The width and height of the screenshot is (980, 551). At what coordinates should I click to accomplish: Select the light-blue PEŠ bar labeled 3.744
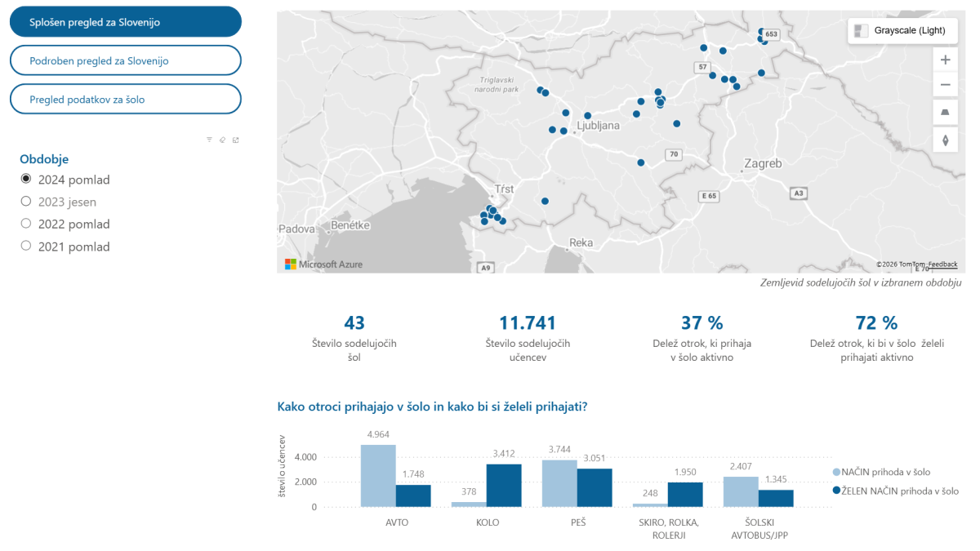pyautogui.click(x=559, y=483)
